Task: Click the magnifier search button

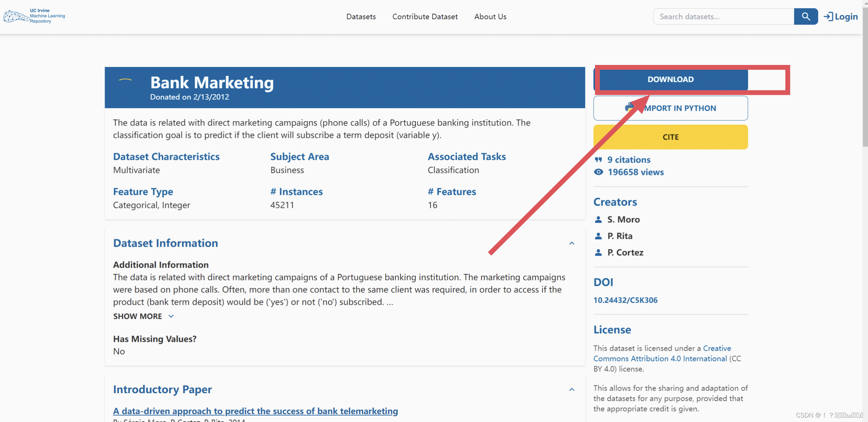Action: [806, 16]
